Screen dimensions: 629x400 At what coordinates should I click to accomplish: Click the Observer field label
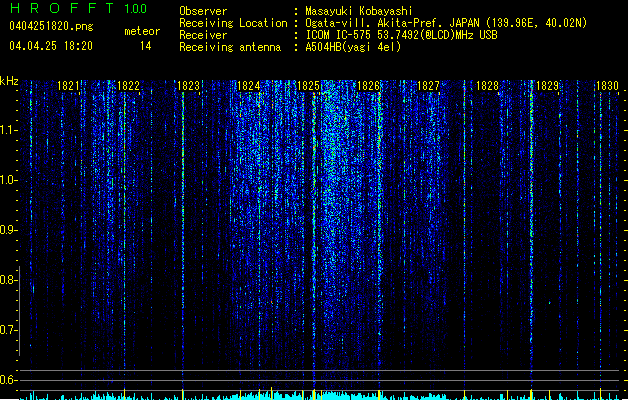pyautogui.click(x=203, y=11)
